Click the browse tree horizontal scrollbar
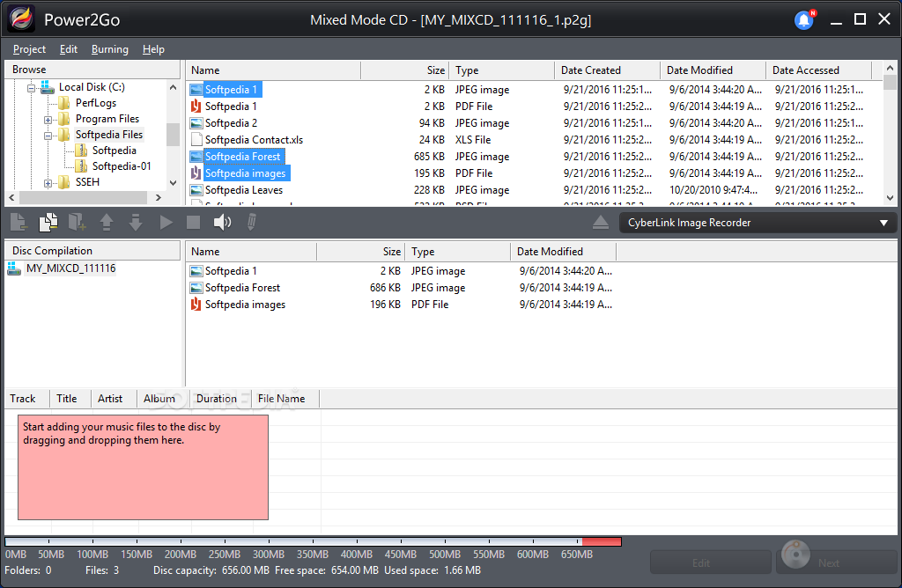This screenshot has height=588, width=902. coord(84,198)
